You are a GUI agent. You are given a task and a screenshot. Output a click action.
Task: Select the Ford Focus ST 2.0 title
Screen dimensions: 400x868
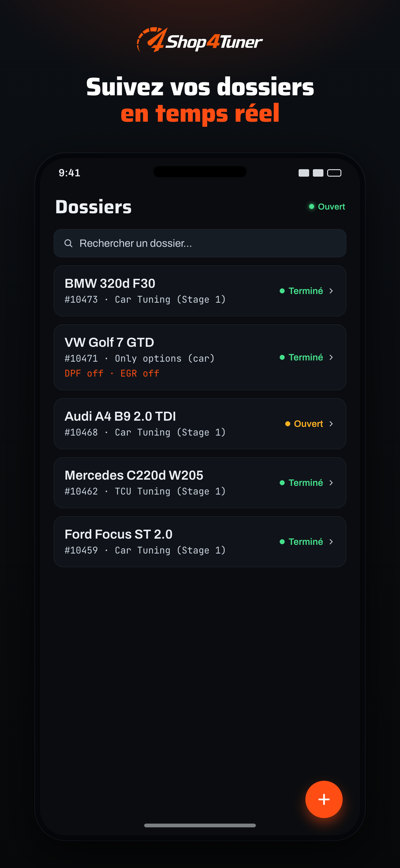tap(118, 534)
